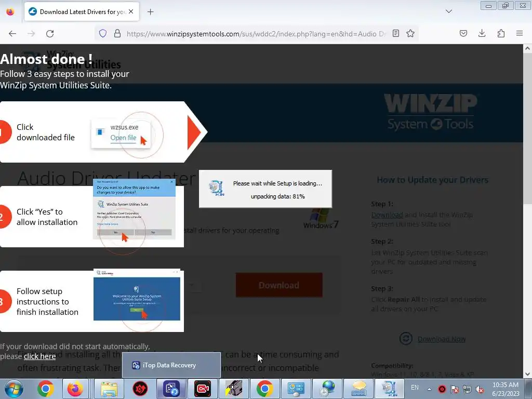Open second Chrome taskbar icon
The width and height of the screenshot is (532, 399).
264,389
